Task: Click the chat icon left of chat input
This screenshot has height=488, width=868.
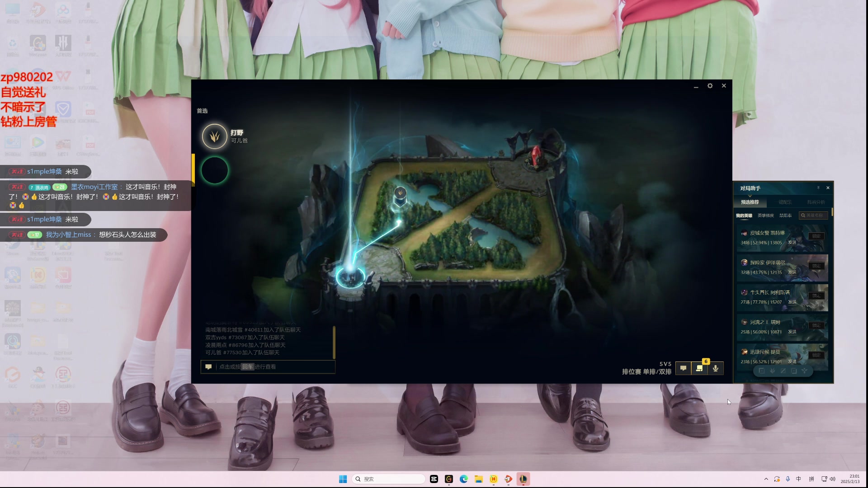Action: click(208, 367)
